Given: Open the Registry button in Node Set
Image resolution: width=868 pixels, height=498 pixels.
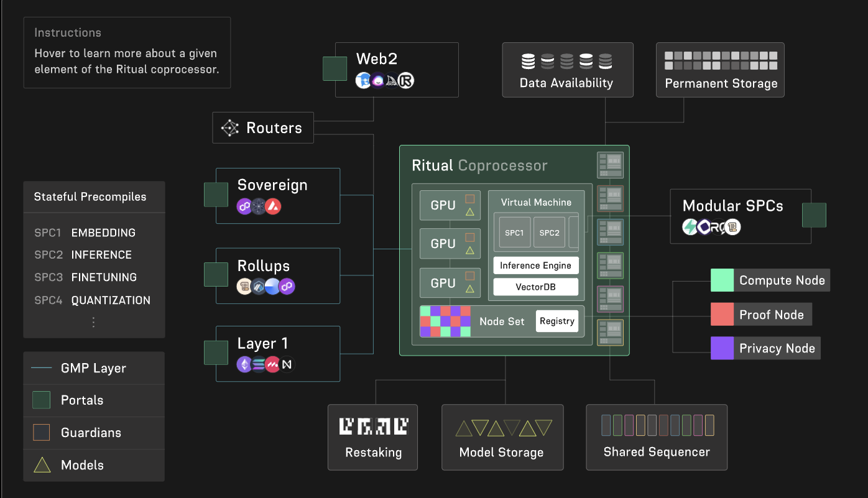Looking at the screenshot, I should coord(556,321).
